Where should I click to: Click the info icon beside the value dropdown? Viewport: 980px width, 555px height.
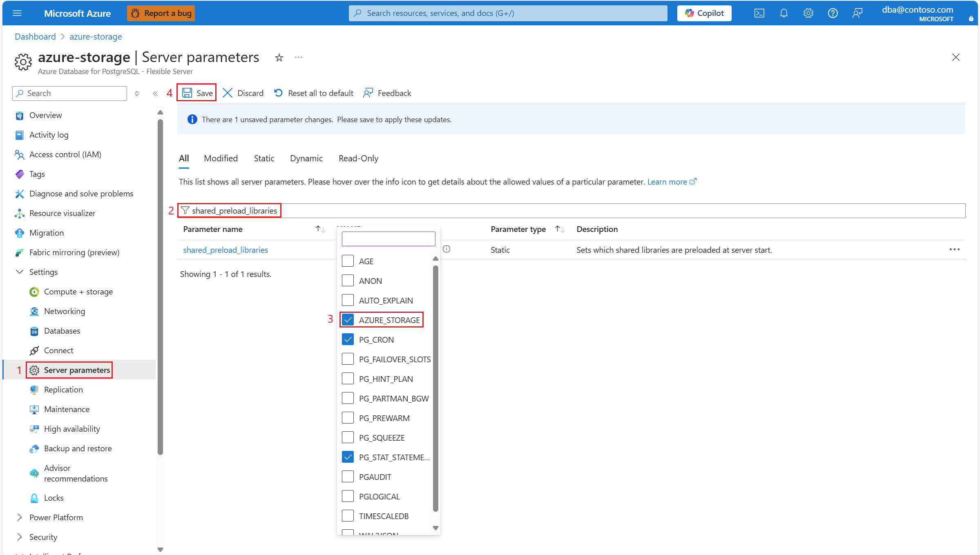tap(446, 249)
